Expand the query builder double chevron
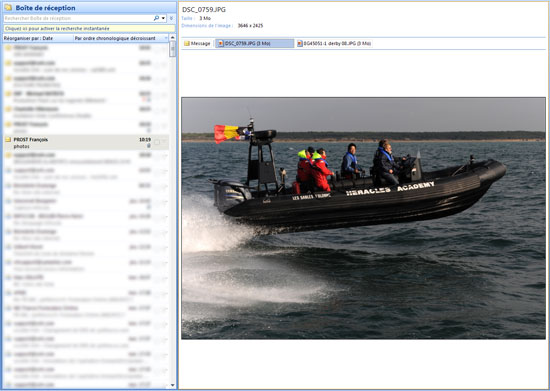The image size is (550, 391). (171, 18)
